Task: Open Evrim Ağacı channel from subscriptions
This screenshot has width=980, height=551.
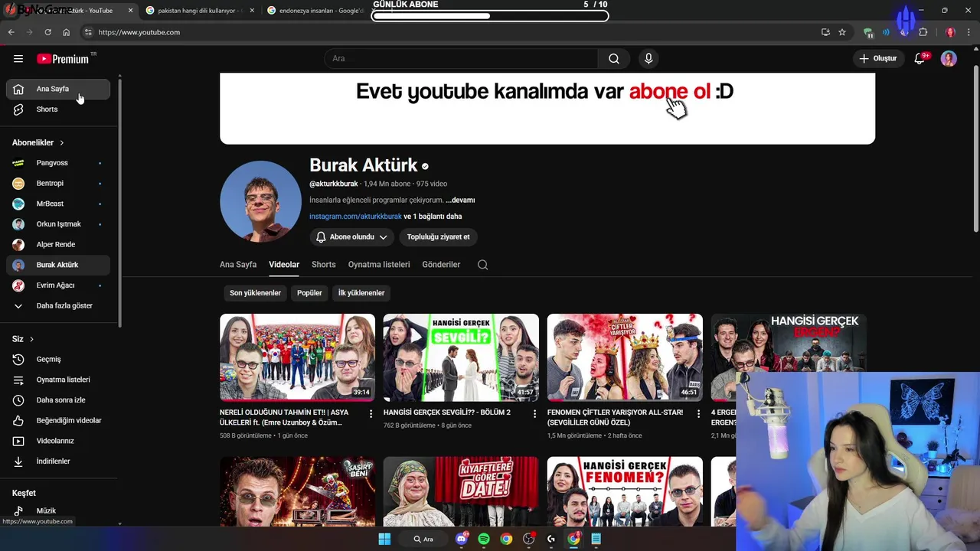Action: [x=58, y=285]
